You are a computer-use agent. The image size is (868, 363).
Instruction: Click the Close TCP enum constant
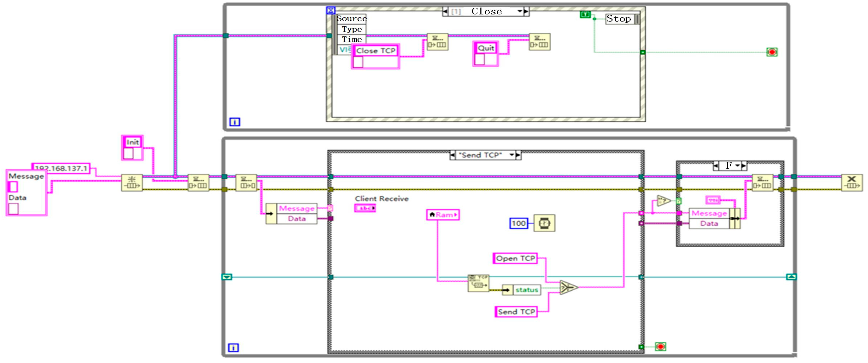tap(375, 51)
